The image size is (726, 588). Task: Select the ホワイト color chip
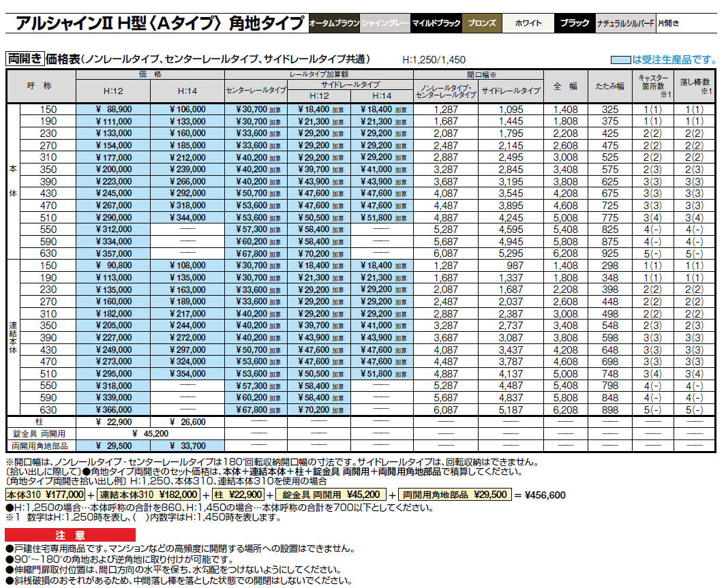click(527, 22)
